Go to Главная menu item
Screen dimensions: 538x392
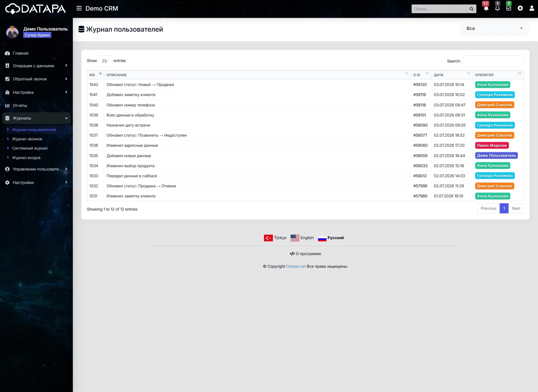21,53
